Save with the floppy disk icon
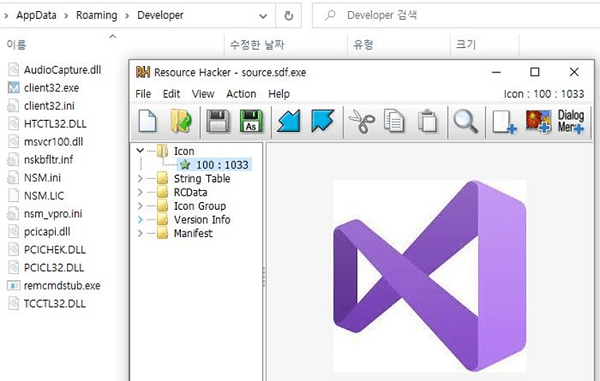This screenshot has width=600, height=381. pos(218,121)
